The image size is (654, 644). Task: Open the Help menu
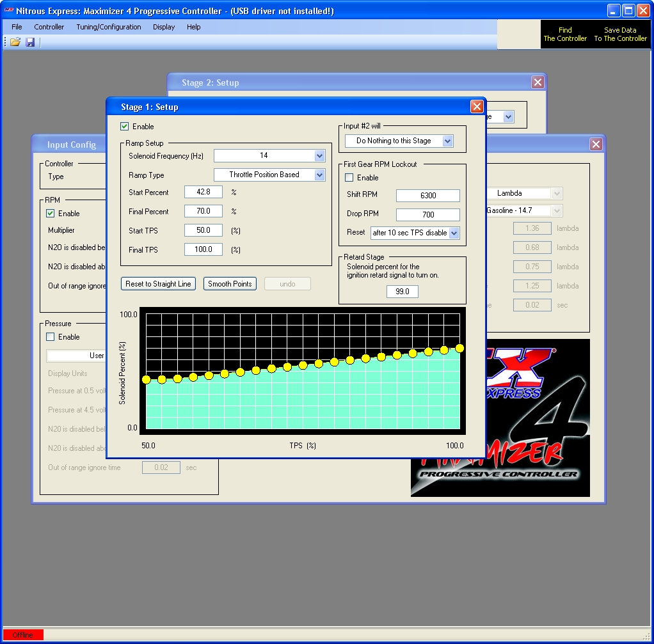193,27
